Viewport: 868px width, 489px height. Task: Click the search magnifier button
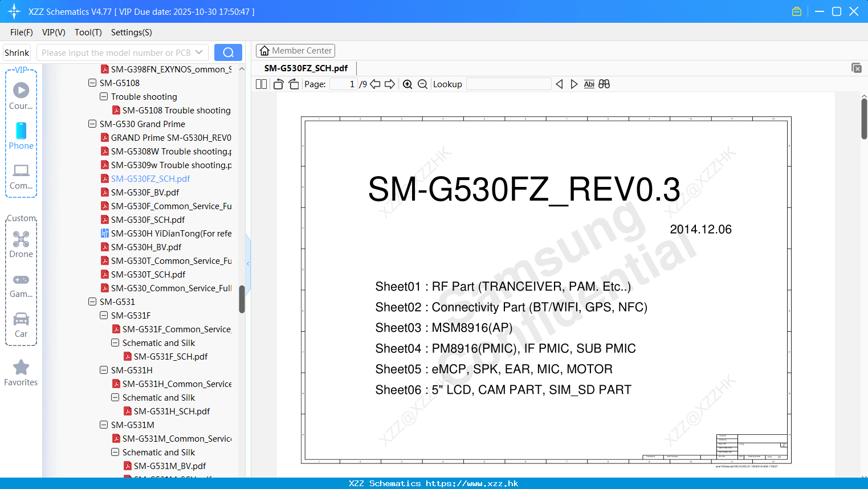pyautogui.click(x=228, y=52)
